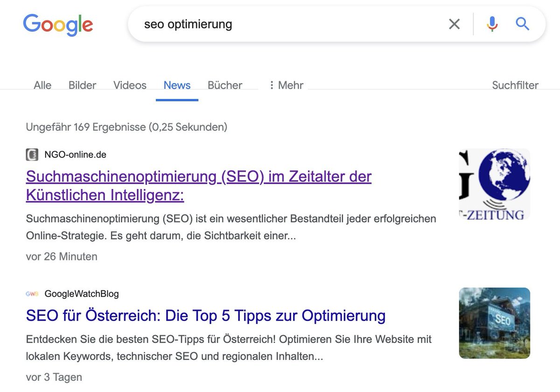This screenshot has width=560, height=392.
Task: Open additional tools under Mehr
Action: coord(286,85)
